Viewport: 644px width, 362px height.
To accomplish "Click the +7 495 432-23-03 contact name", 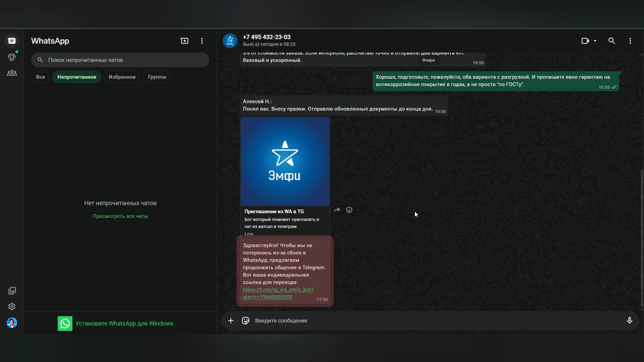I will [267, 37].
